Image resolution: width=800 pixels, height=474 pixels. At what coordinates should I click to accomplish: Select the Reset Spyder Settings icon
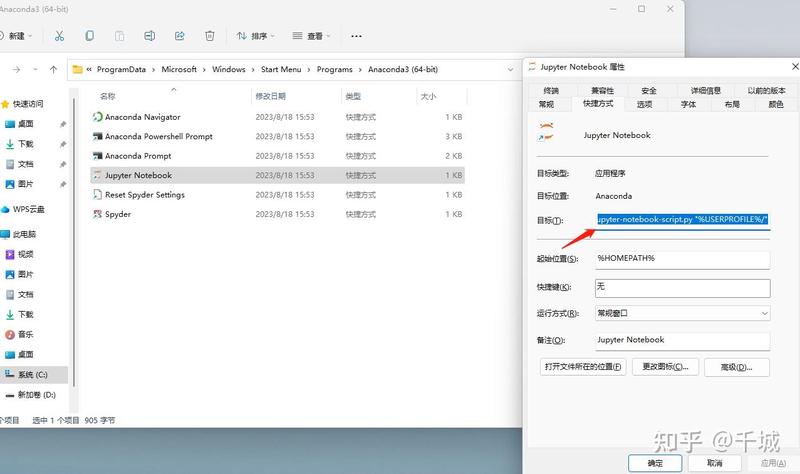[x=97, y=194]
